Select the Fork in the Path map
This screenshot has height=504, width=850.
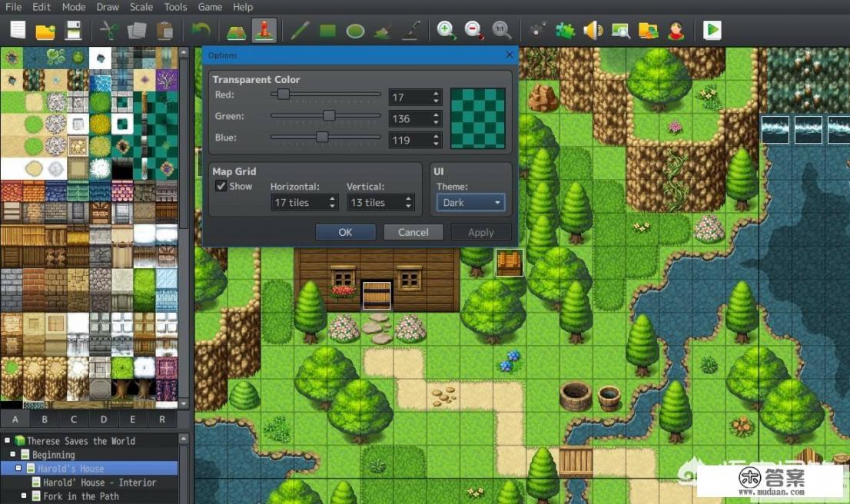81,496
